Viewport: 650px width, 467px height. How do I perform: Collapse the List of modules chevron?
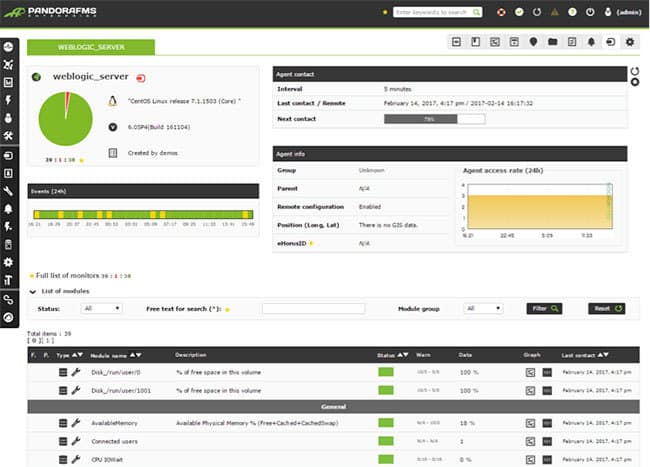[33, 291]
